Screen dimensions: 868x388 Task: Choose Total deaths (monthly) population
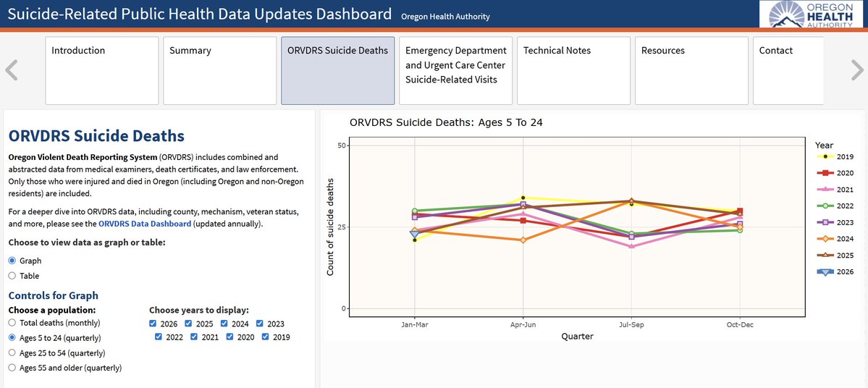pos(12,322)
